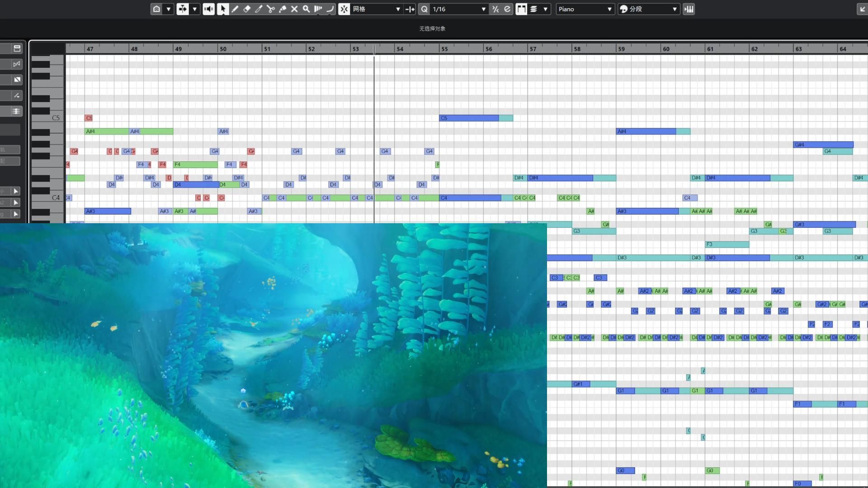The height and width of the screenshot is (488, 868).
Task: Click the first inspector section icon on left panel
Action: coord(17,48)
